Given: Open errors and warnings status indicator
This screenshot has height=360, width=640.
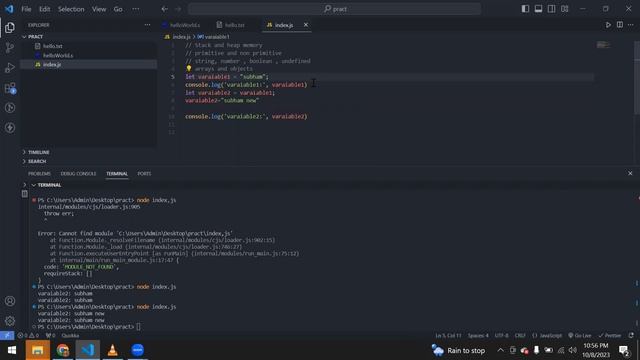Looking at the screenshot, I should 28,336.
